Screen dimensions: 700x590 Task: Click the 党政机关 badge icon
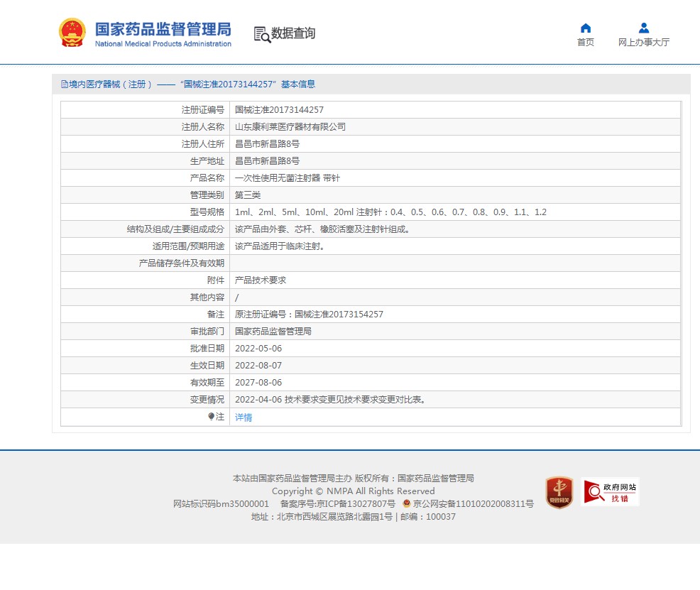click(559, 492)
